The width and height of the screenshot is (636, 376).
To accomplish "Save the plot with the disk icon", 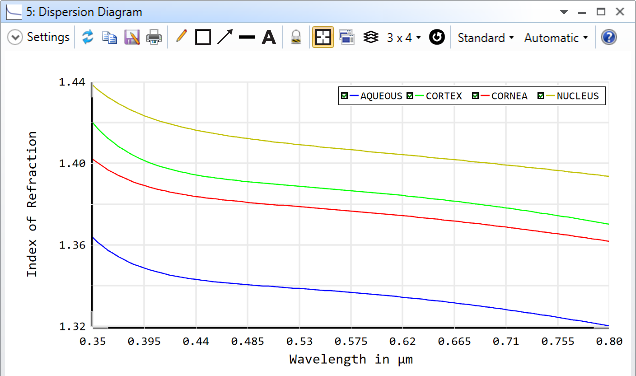I will tap(132, 37).
